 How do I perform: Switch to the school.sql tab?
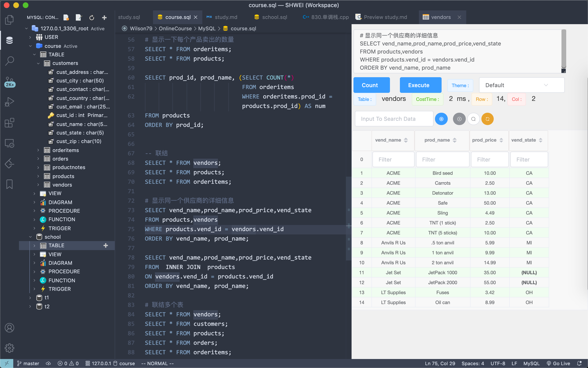(x=274, y=17)
